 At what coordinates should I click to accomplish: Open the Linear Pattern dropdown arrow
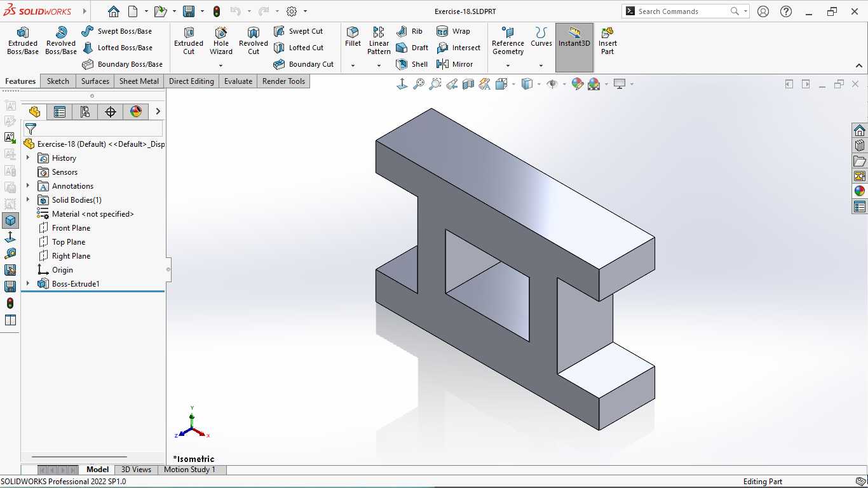pos(379,65)
